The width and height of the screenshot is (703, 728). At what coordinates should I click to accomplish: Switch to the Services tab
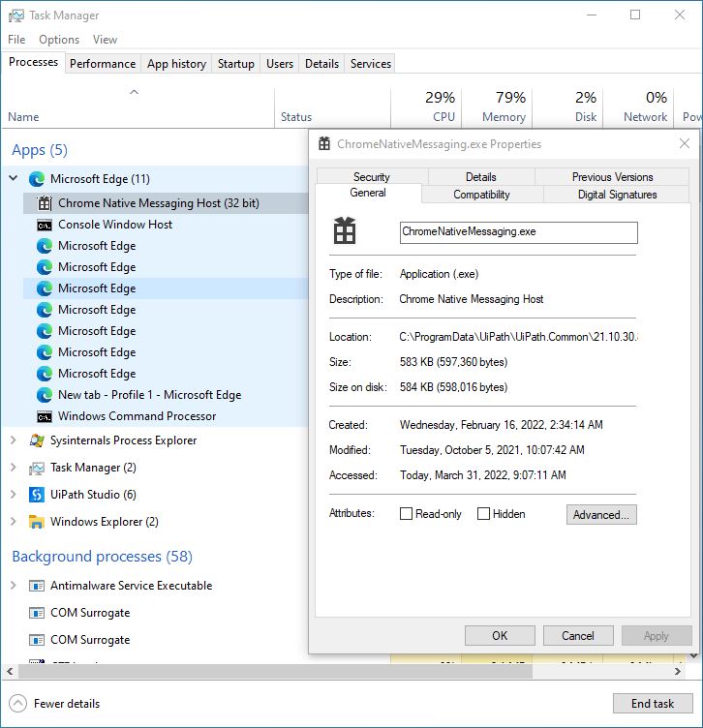pyautogui.click(x=371, y=64)
